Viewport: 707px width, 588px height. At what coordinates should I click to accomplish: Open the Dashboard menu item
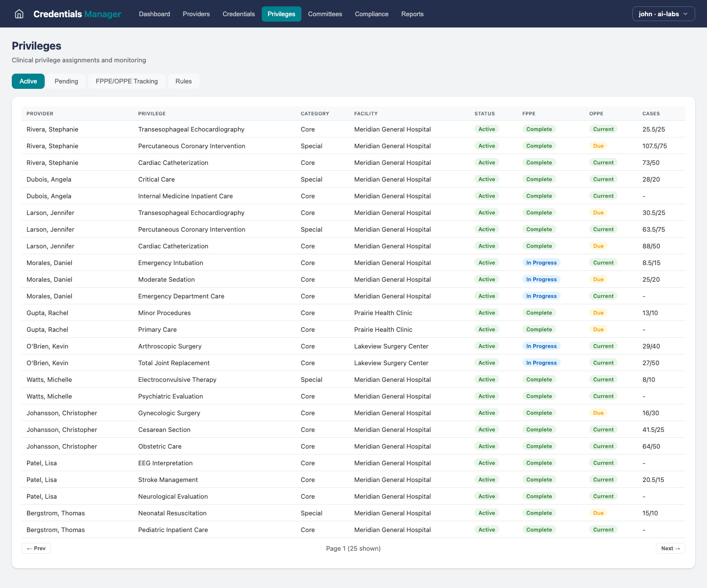(x=154, y=14)
